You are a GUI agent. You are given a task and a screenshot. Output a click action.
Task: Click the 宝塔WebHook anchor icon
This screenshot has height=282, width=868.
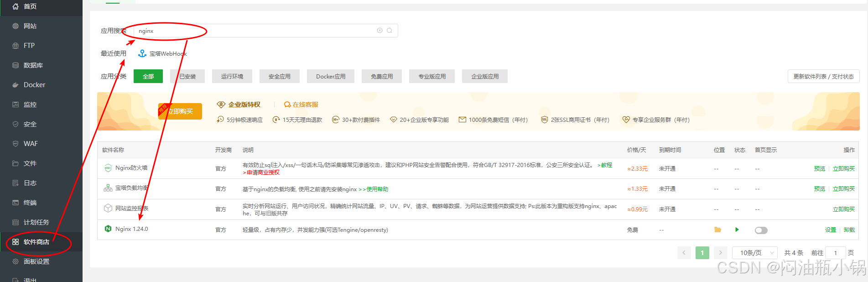coord(142,53)
